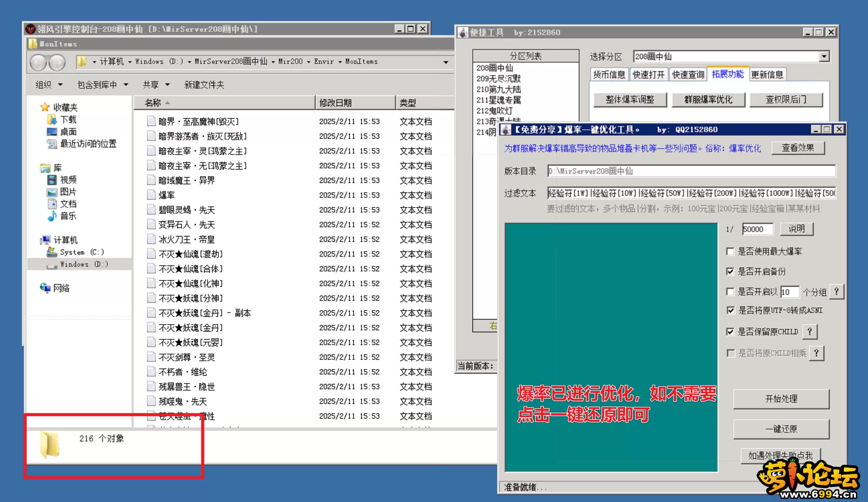
Task: Open the 图片 library
Action: 68,191
